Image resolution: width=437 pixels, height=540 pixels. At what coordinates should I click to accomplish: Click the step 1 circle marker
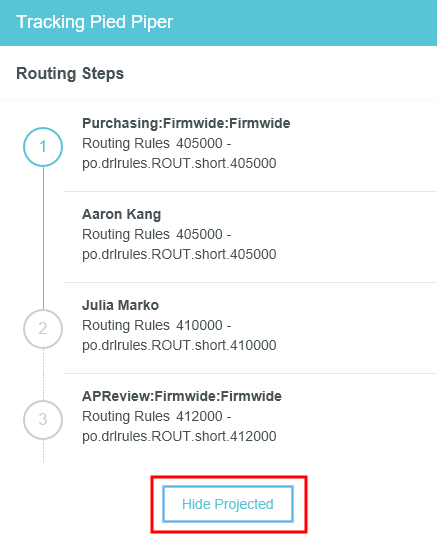tap(43, 147)
